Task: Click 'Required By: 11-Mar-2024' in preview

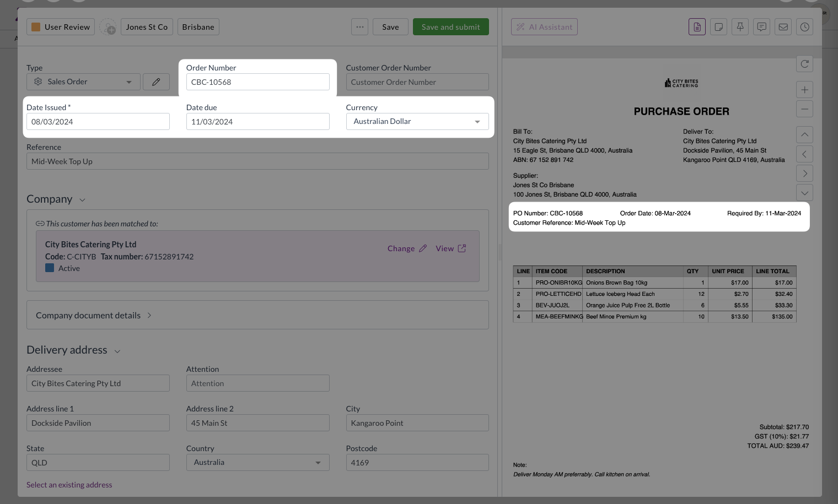Action: pyautogui.click(x=764, y=213)
